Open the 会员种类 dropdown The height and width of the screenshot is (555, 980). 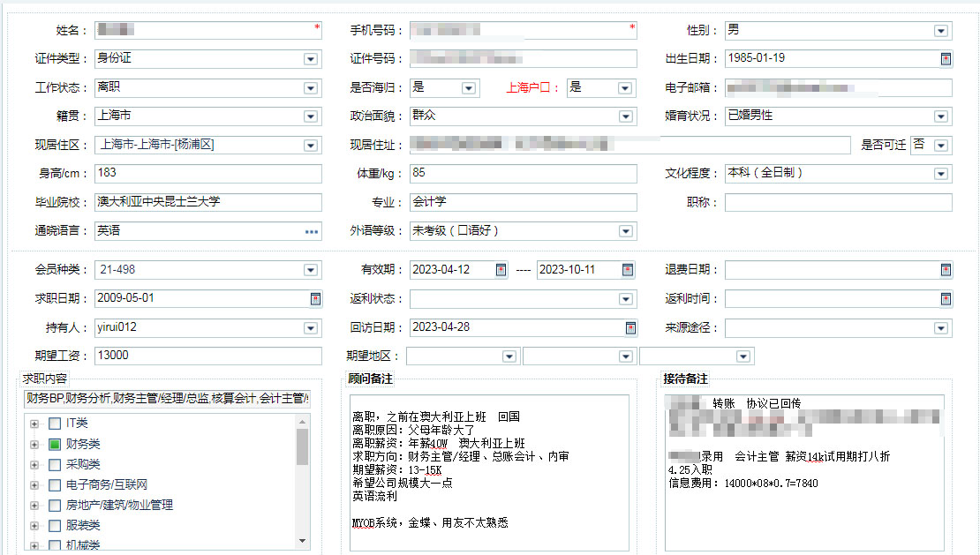pos(311,270)
